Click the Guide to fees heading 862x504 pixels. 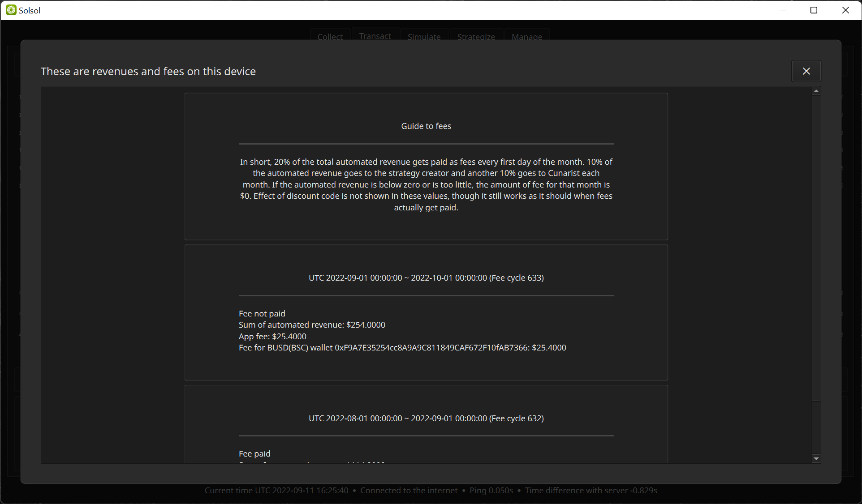[426, 126]
